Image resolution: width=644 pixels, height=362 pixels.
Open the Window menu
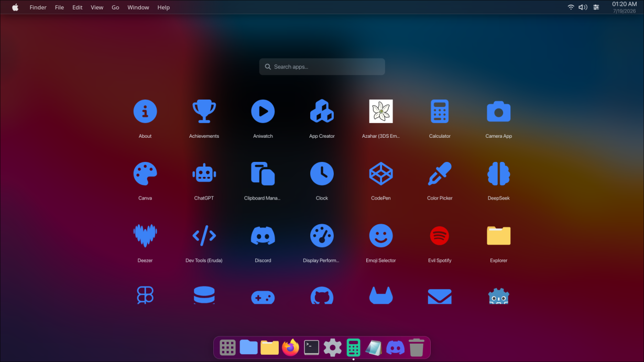coord(138,7)
